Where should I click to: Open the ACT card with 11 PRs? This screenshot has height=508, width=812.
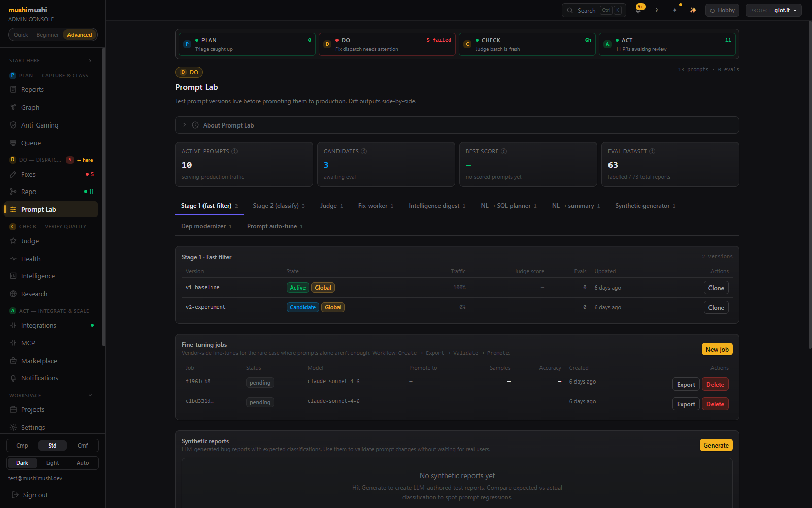coord(667,44)
